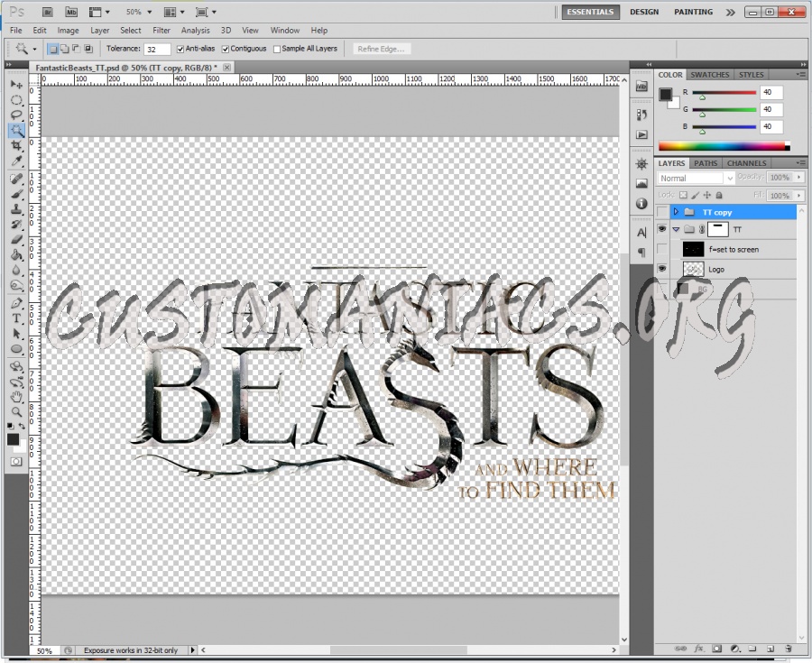Switch to the Design workspace
812x663 pixels.
tap(644, 12)
